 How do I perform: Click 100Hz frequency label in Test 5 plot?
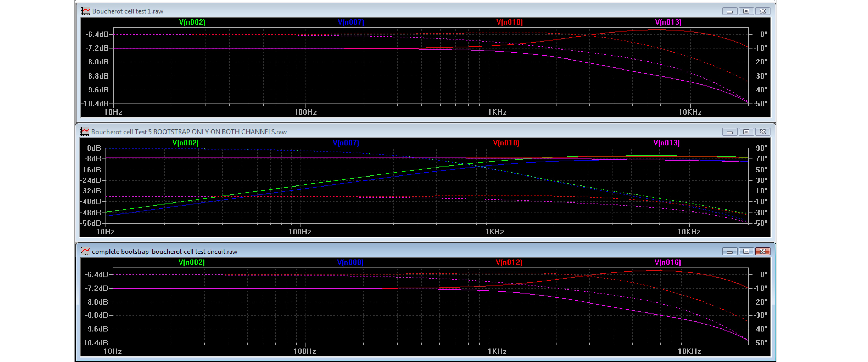pyautogui.click(x=300, y=232)
